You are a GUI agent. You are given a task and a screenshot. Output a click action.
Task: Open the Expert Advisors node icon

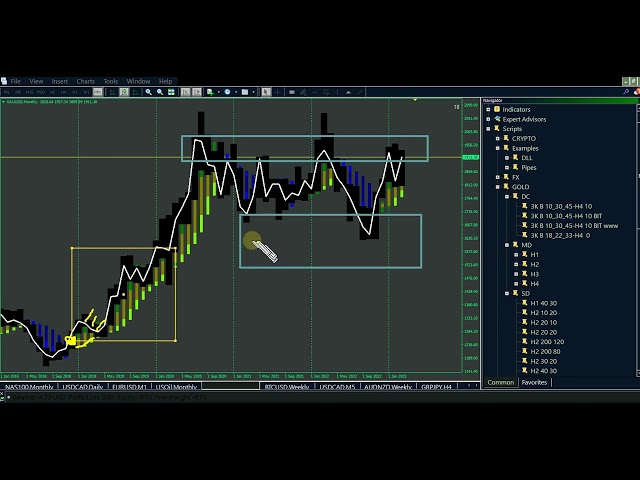(x=496, y=119)
